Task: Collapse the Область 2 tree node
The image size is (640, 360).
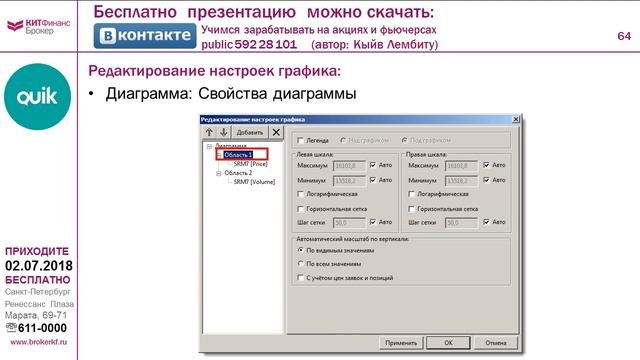Action: pos(219,173)
